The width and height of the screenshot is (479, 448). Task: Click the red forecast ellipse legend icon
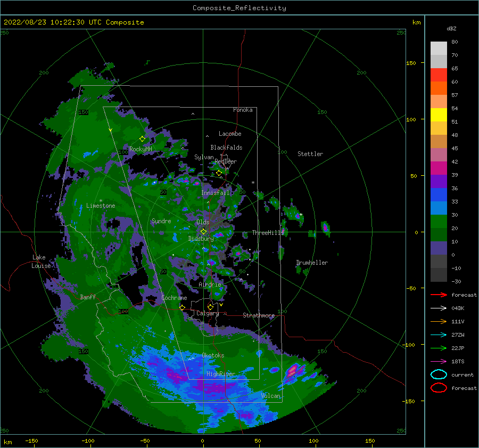click(439, 388)
